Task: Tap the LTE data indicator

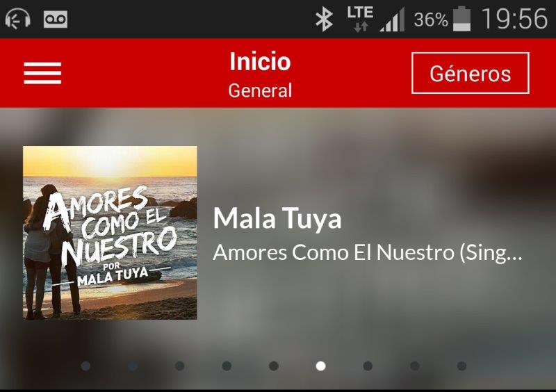Action: point(360,19)
